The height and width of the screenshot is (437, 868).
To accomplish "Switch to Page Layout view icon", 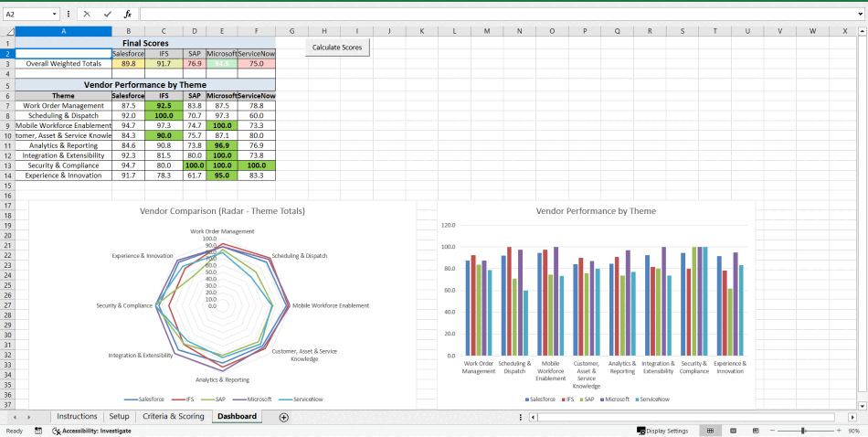I will [x=733, y=431].
